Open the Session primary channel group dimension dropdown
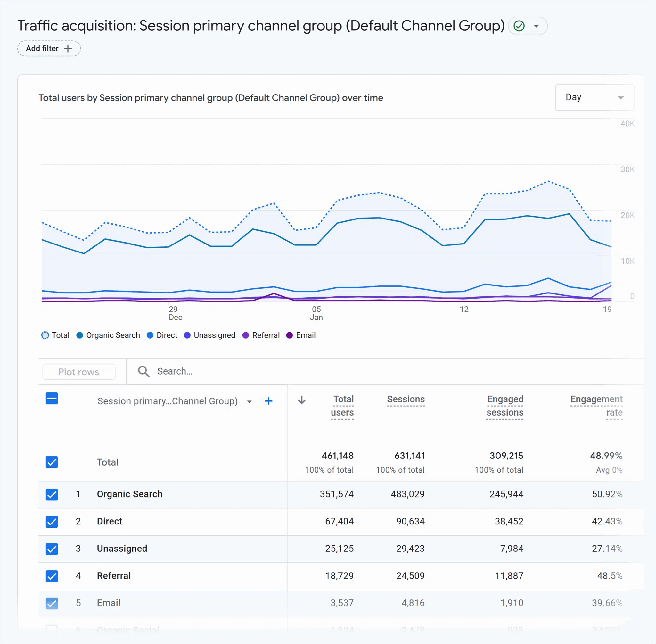This screenshot has width=656, height=644. (x=249, y=401)
